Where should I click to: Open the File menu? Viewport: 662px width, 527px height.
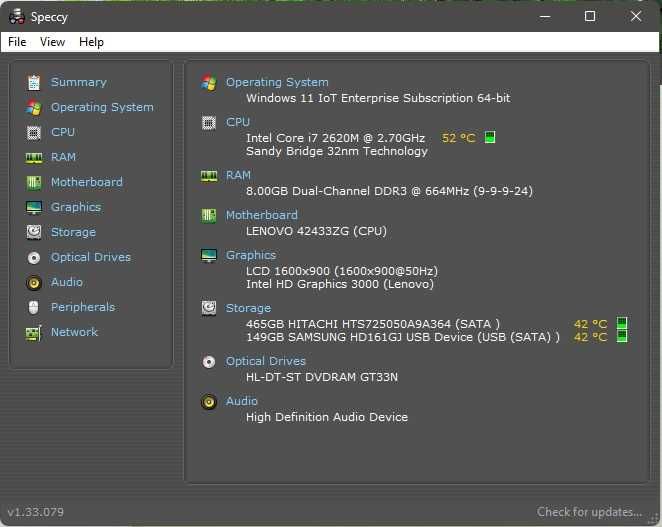click(17, 42)
